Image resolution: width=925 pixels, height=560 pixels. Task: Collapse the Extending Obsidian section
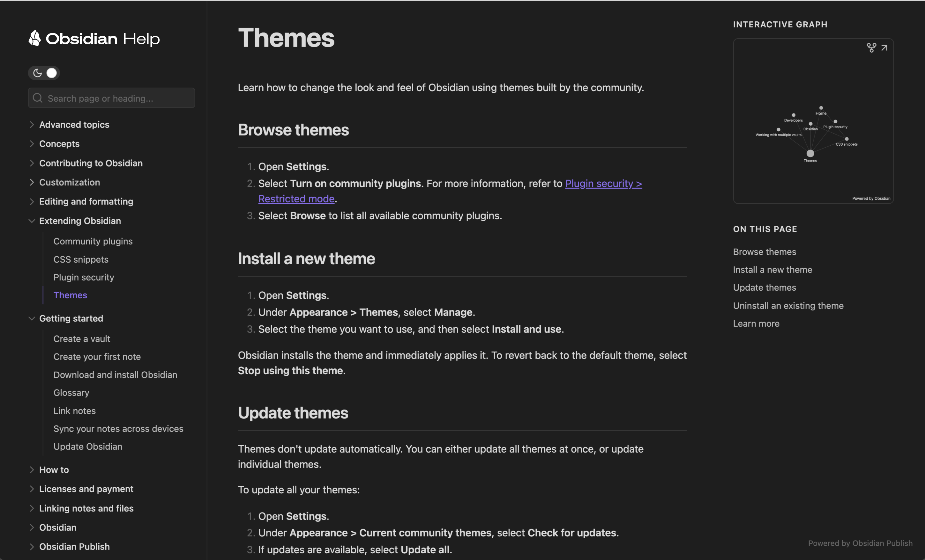pyautogui.click(x=31, y=221)
